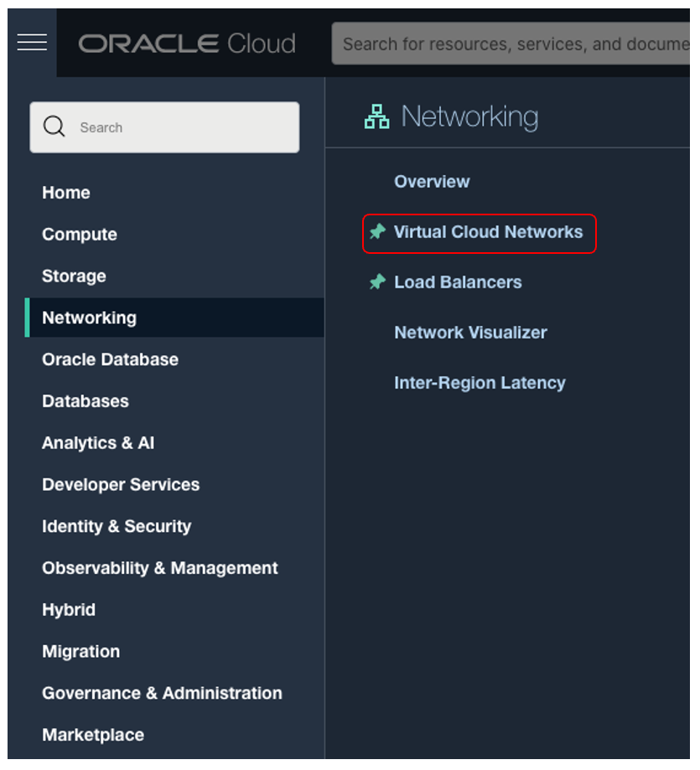Screen dimensions: 700x770
Task: Open the Inter-Region Latency link
Action: [480, 383]
